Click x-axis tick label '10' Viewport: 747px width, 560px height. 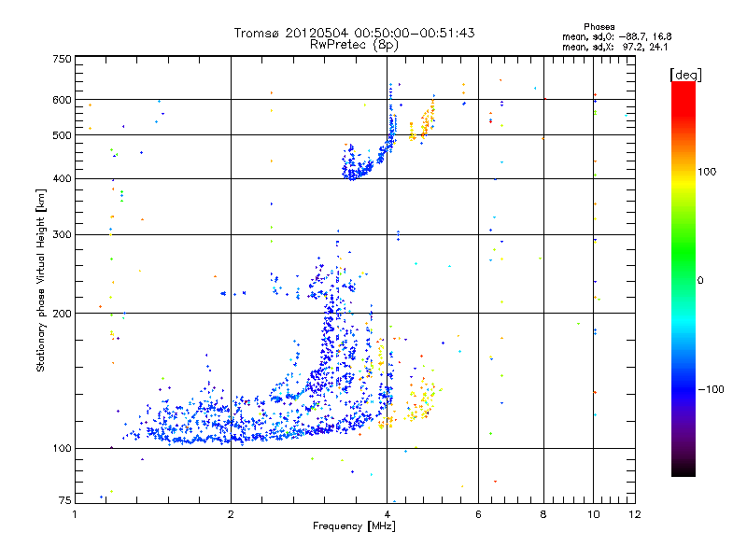(594, 514)
